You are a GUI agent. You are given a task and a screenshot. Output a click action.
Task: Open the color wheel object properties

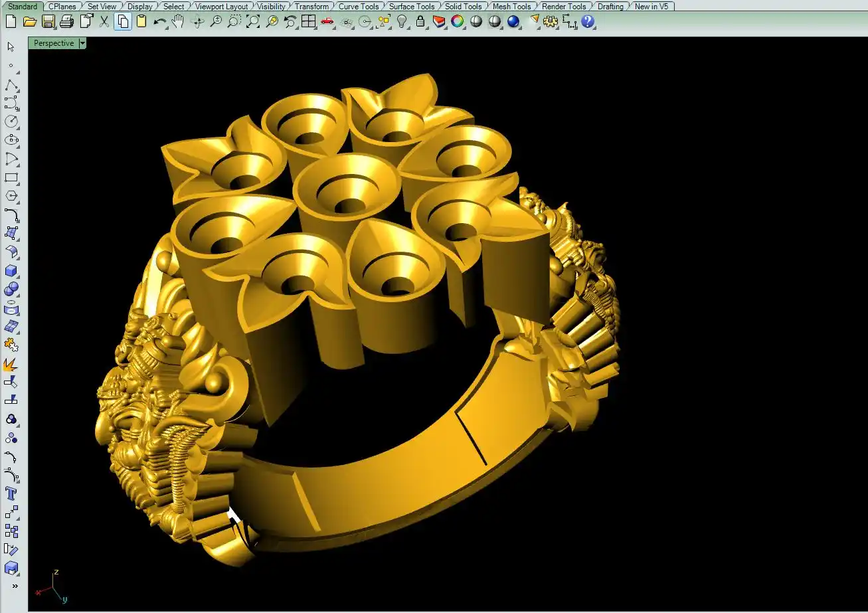(457, 22)
